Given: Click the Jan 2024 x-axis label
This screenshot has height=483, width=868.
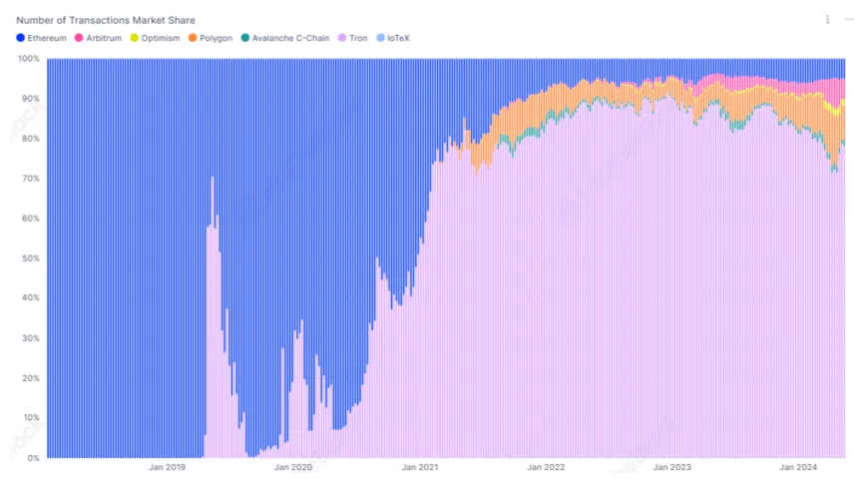Looking at the screenshot, I should click(x=798, y=467).
